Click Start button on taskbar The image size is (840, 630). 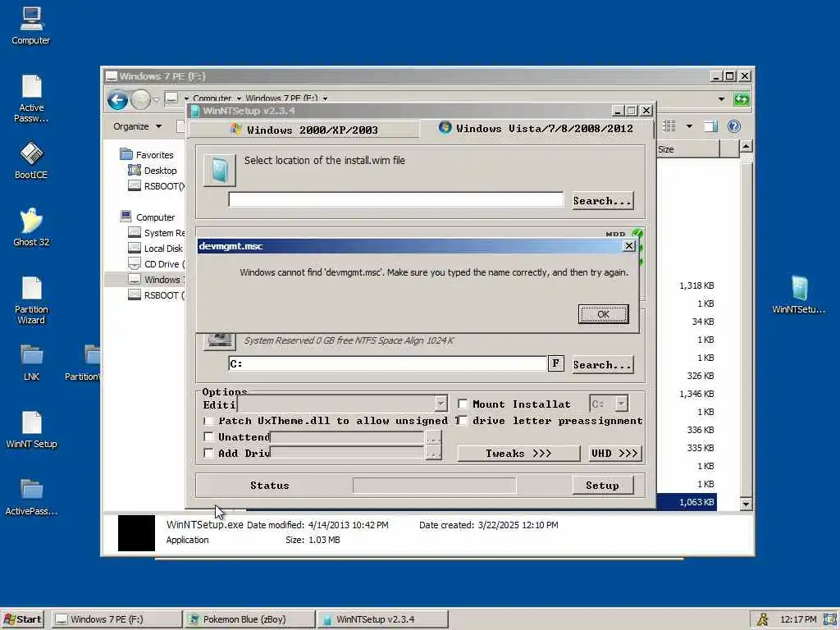[22, 619]
